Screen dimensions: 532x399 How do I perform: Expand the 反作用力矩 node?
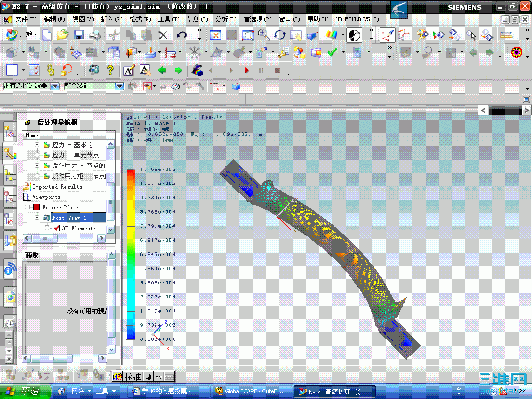click(x=37, y=176)
